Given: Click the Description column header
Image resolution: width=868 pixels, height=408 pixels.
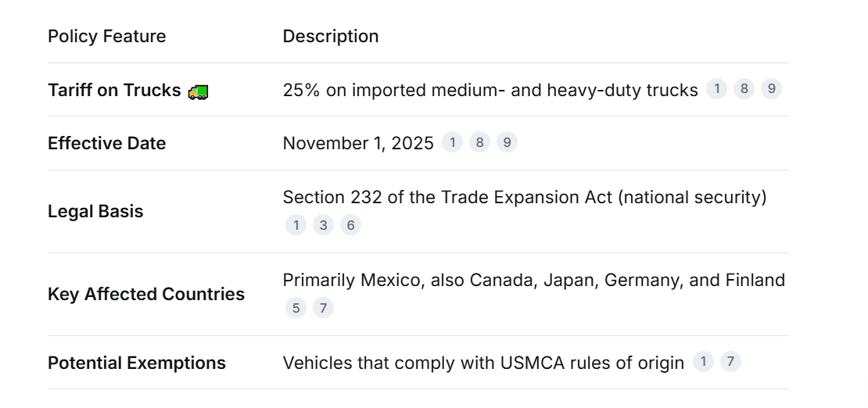Looking at the screenshot, I should [x=330, y=36].
